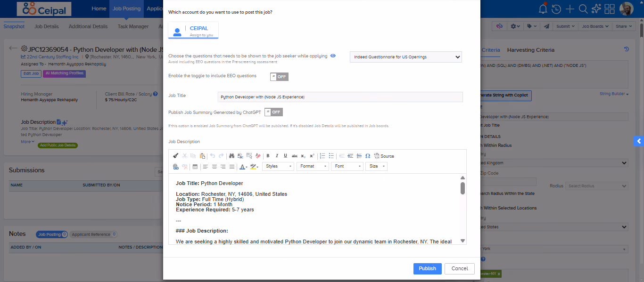
Task: Insert special character with Omega icon
Action: (x=368, y=156)
